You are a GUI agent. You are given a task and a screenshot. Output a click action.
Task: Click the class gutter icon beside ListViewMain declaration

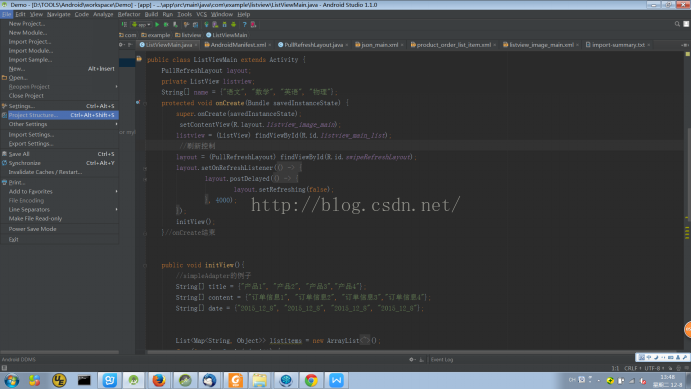pyautogui.click(x=139, y=59)
